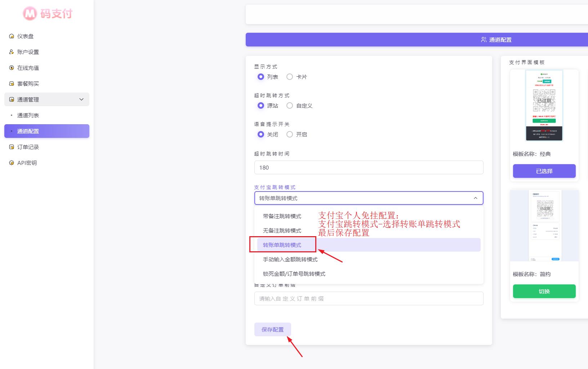This screenshot has width=588, height=369.
Task: Choose 自定义 timeout redirect option
Action: (x=290, y=105)
